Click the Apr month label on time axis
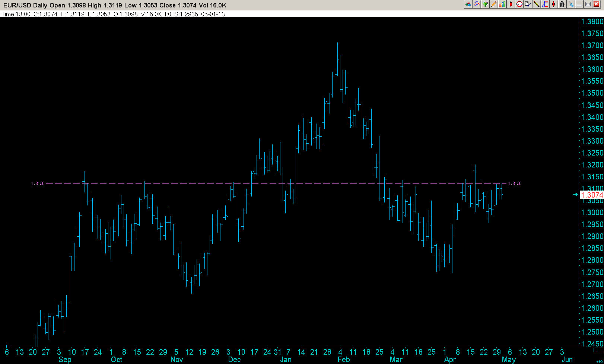 click(450, 360)
